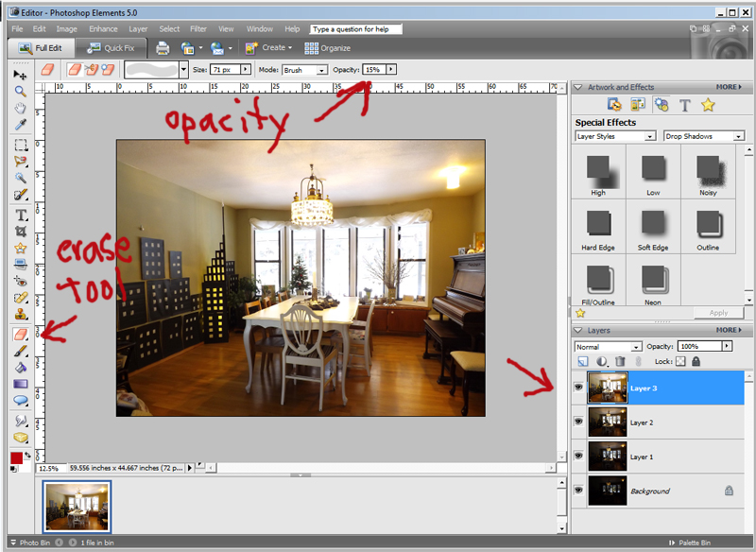This screenshot has width=756, height=552.
Task: Toggle visibility of the Background layer
Action: pyautogui.click(x=578, y=490)
